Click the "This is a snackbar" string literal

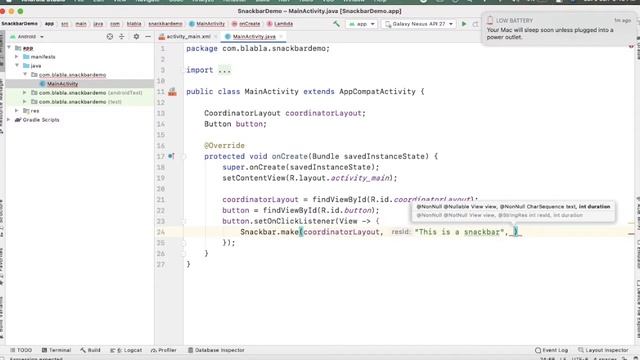(x=460, y=232)
